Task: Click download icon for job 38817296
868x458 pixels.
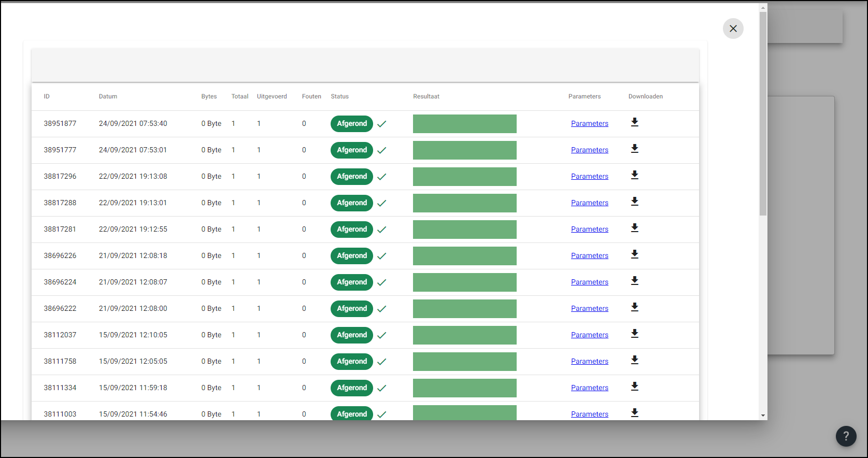Action: pos(634,175)
